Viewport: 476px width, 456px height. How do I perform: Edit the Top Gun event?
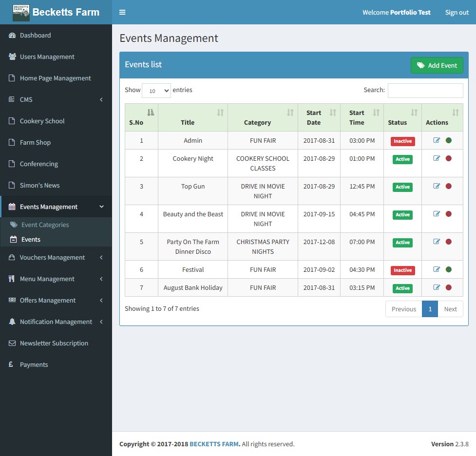pos(437,186)
